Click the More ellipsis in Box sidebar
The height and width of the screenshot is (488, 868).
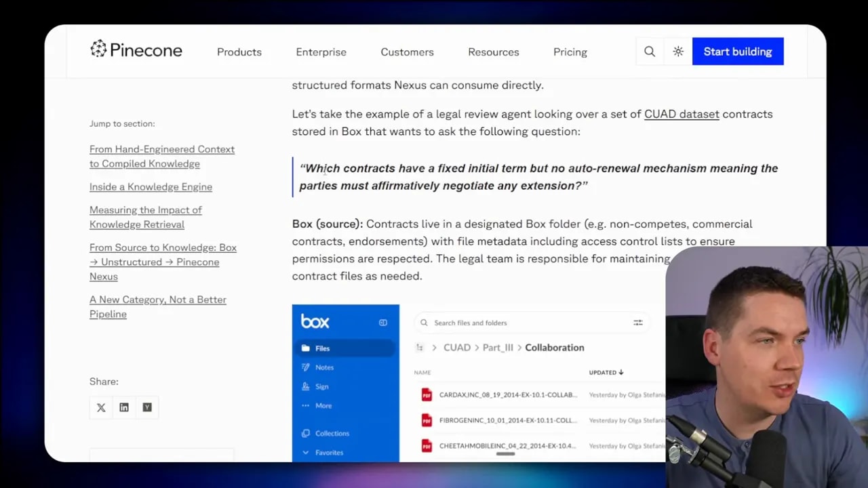coord(306,405)
